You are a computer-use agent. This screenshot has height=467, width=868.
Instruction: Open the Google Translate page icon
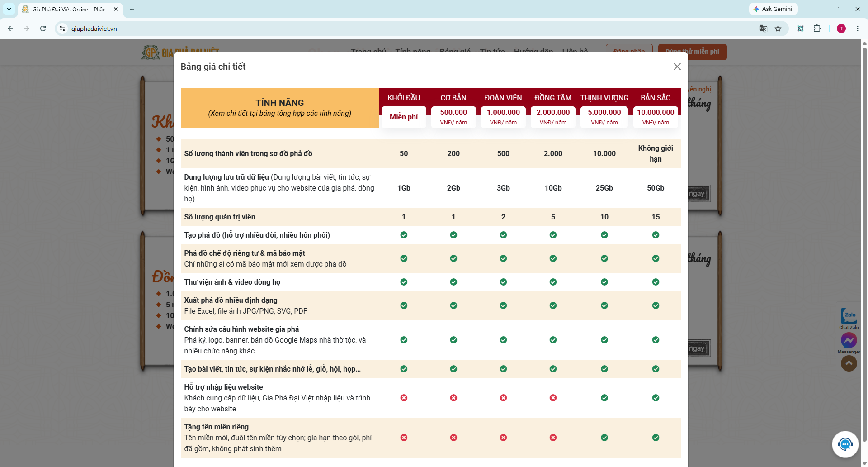[764, 29]
